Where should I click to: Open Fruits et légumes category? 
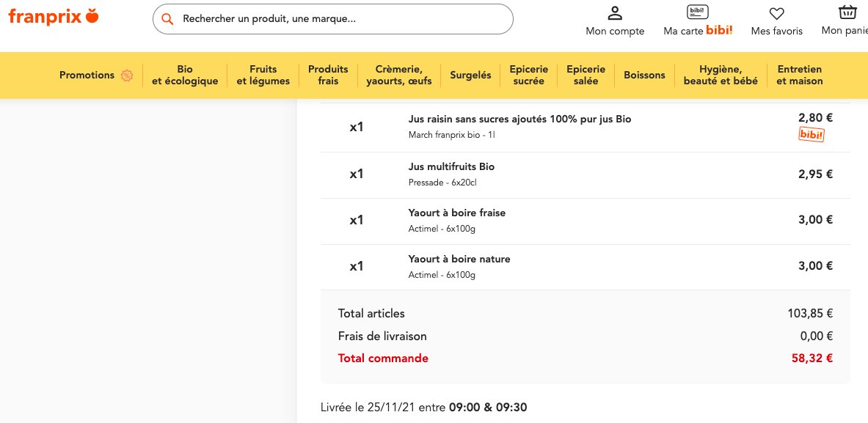263,76
